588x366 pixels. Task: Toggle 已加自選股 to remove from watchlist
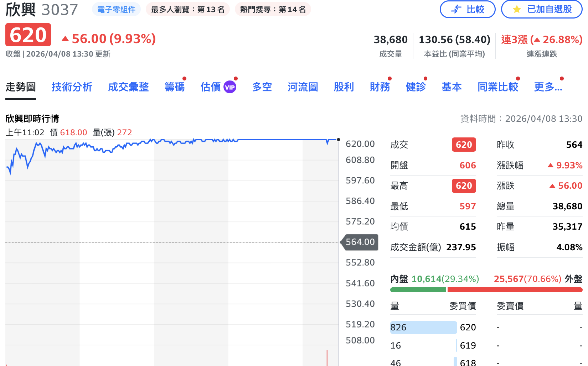(541, 9)
